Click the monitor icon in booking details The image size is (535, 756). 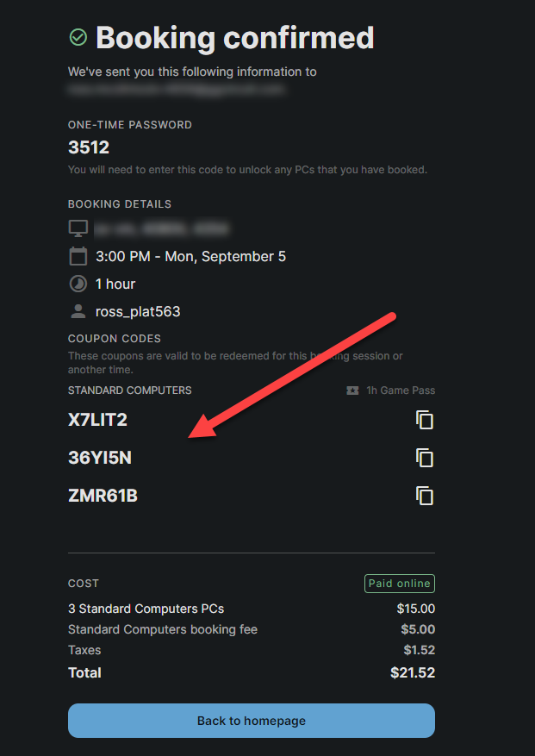click(78, 229)
